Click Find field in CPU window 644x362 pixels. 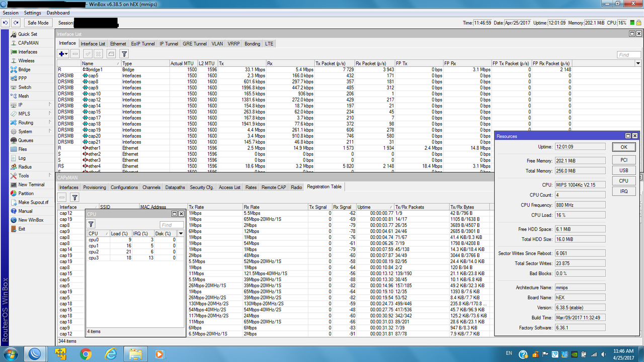click(x=172, y=225)
